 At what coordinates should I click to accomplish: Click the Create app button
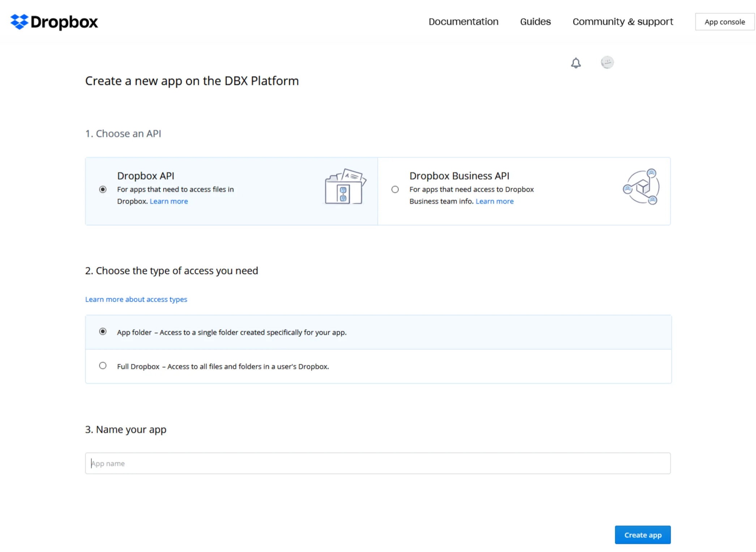coord(642,535)
